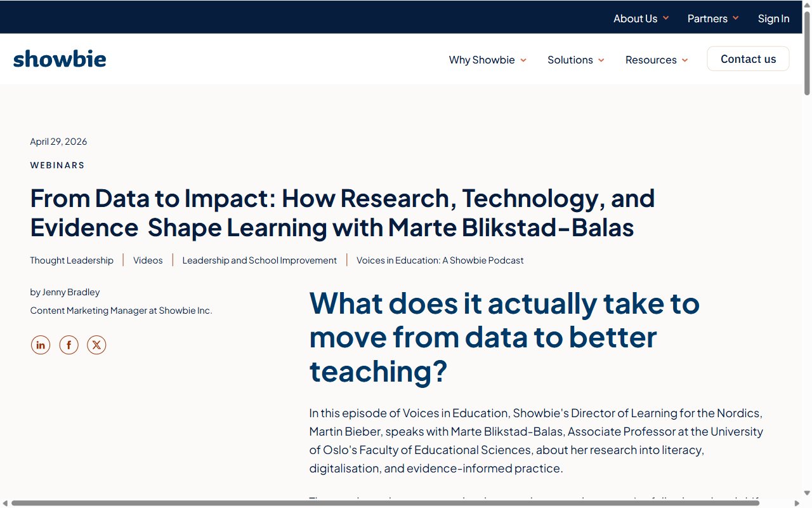The height and width of the screenshot is (508, 812).
Task: Click the horizontal scrollbar at bottom
Action: pyautogui.click(x=385, y=503)
